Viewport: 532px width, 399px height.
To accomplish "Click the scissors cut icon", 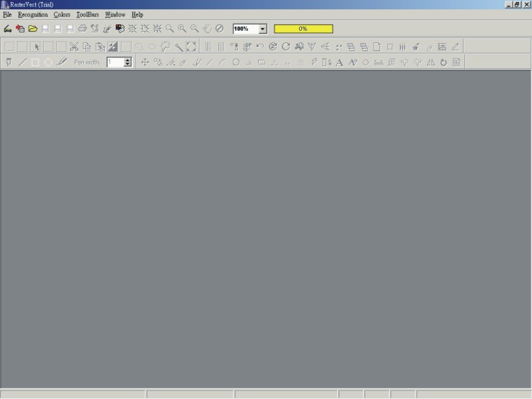I will coord(74,47).
